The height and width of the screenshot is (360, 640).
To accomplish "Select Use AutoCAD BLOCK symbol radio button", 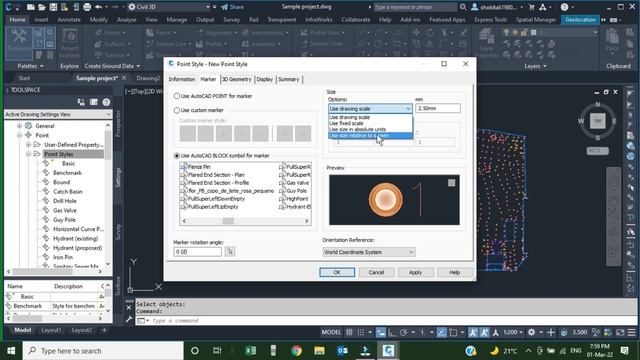I will [177, 156].
